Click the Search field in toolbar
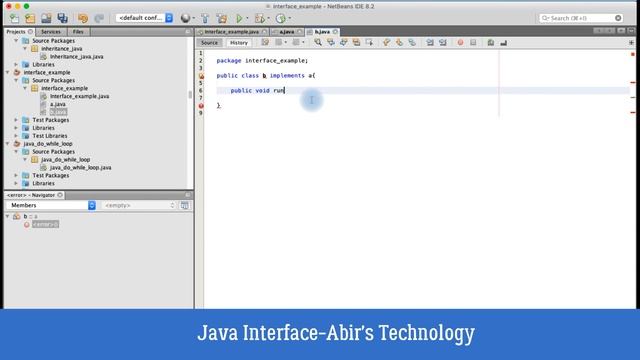 [580, 18]
